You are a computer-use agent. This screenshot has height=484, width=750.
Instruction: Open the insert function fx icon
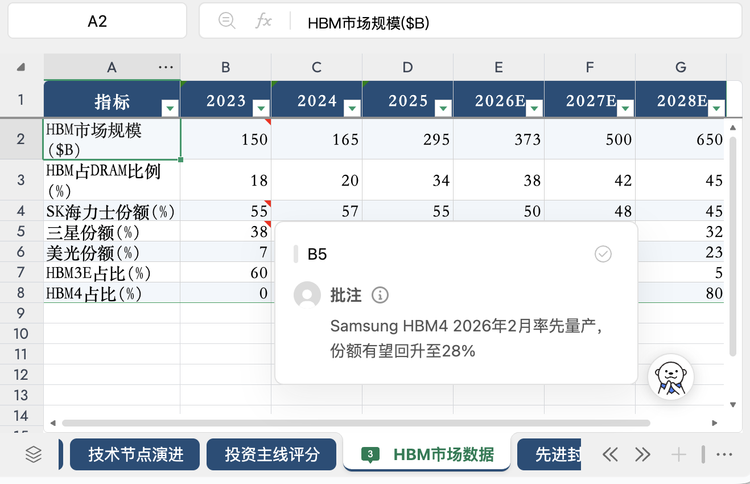point(263,21)
